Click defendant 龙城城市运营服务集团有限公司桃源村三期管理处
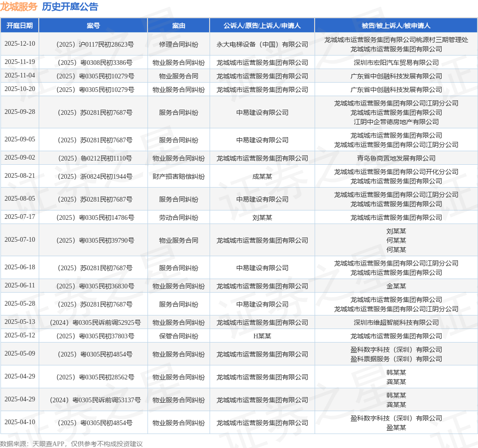Screen dimensions: 478x448 click(396, 40)
